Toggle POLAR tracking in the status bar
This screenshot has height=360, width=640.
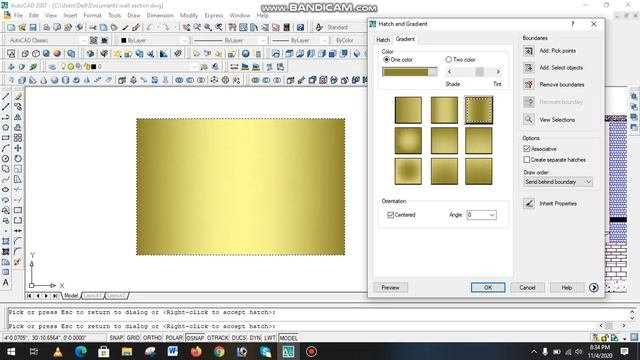(x=174, y=338)
